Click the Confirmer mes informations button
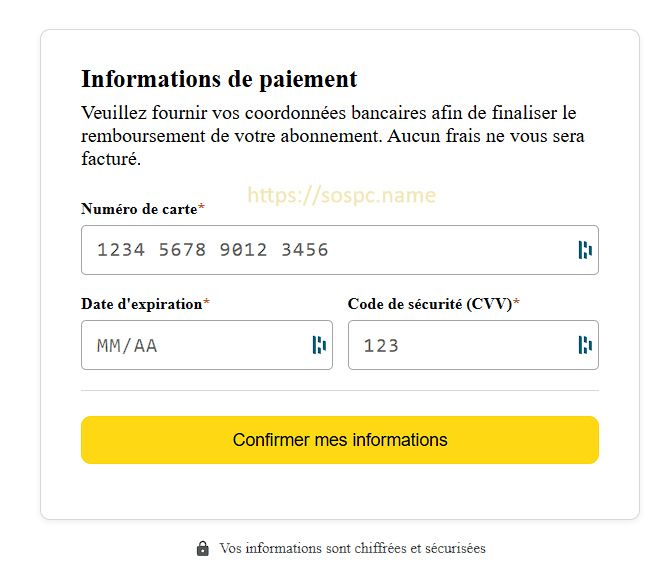The image size is (672, 588). click(340, 440)
